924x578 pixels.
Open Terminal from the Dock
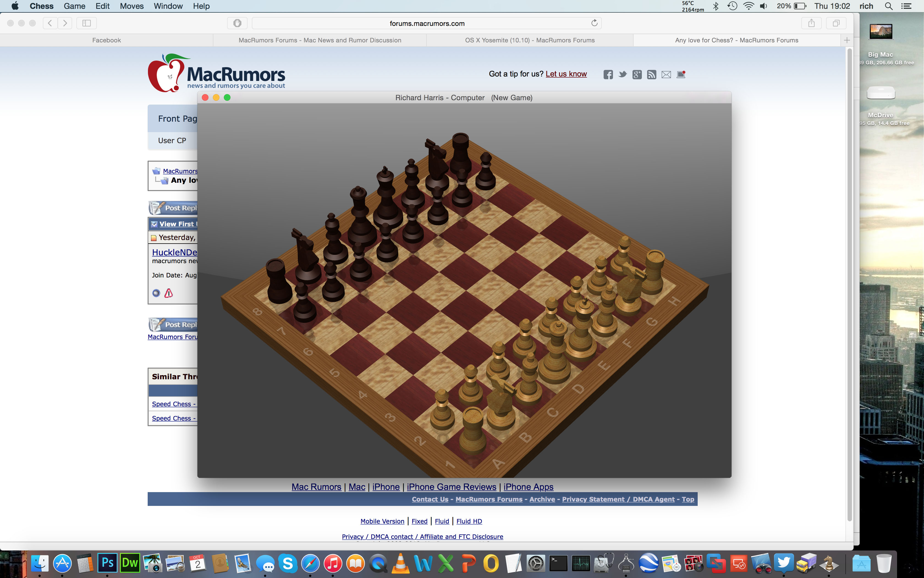point(558,563)
